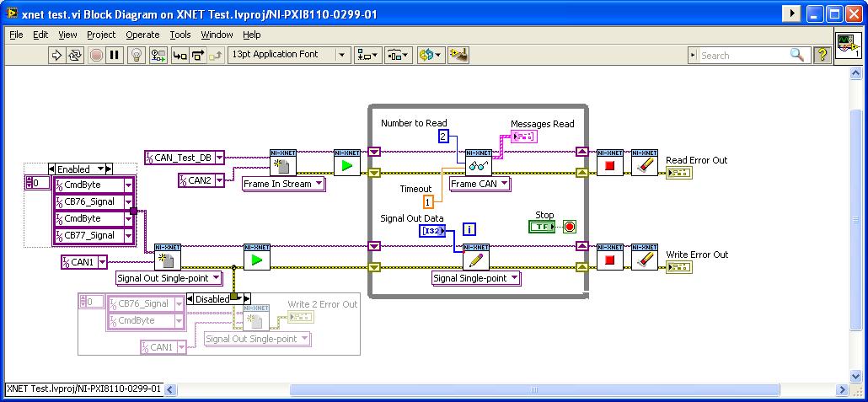Viewport: 868px width, 402px height.
Task: Click the horizontal scrollbar at bottom
Action: point(506,389)
